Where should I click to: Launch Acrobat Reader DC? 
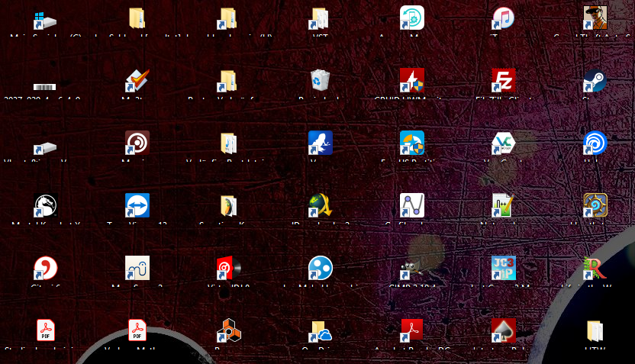coord(412,330)
